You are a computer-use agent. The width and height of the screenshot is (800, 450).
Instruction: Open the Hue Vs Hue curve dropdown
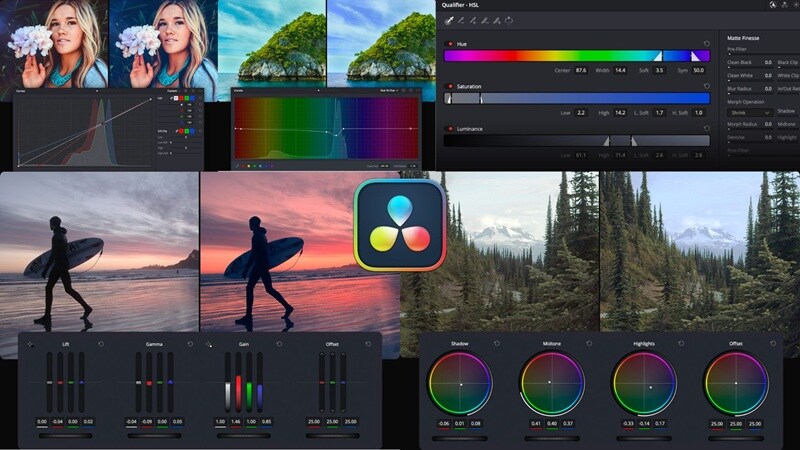(389, 90)
